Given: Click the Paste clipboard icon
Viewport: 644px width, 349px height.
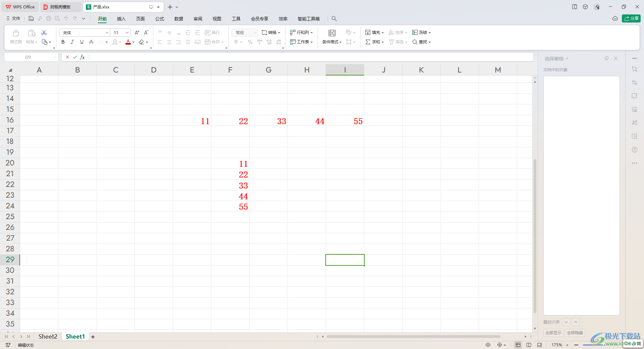Looking at the screenshot, I should pyautogui.click(x=32, y=33).
